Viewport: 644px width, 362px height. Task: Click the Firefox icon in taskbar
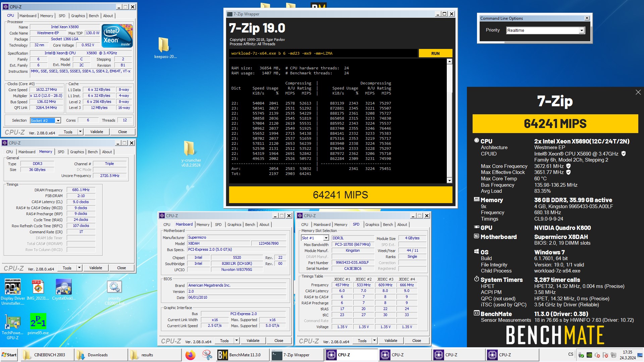click(190, 355)
